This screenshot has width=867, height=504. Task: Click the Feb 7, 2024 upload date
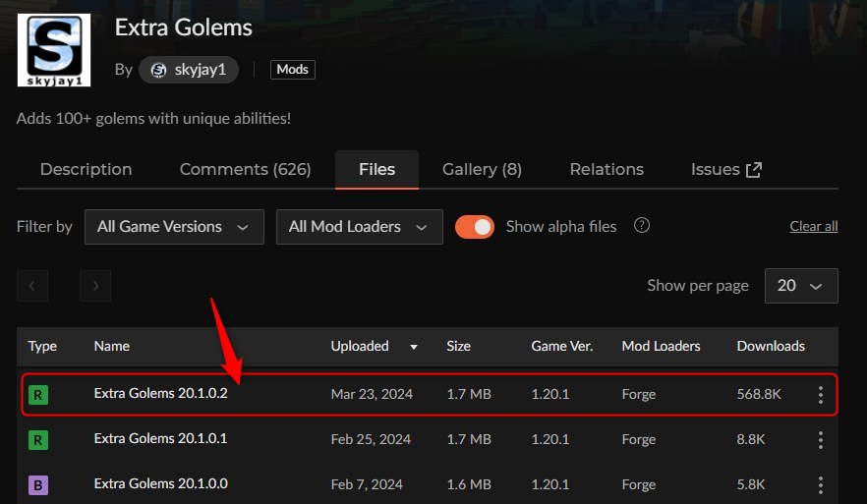click(x=367, y=484)
